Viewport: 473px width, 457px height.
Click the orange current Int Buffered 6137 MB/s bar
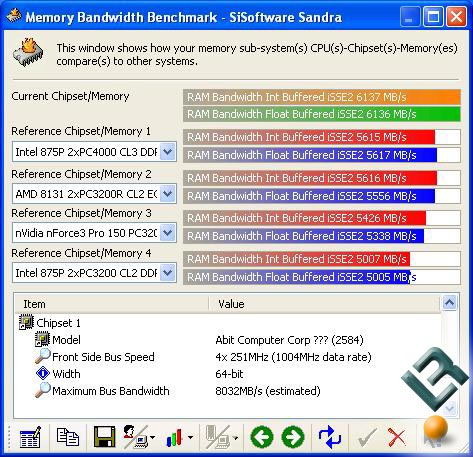[x=322, y=97]
